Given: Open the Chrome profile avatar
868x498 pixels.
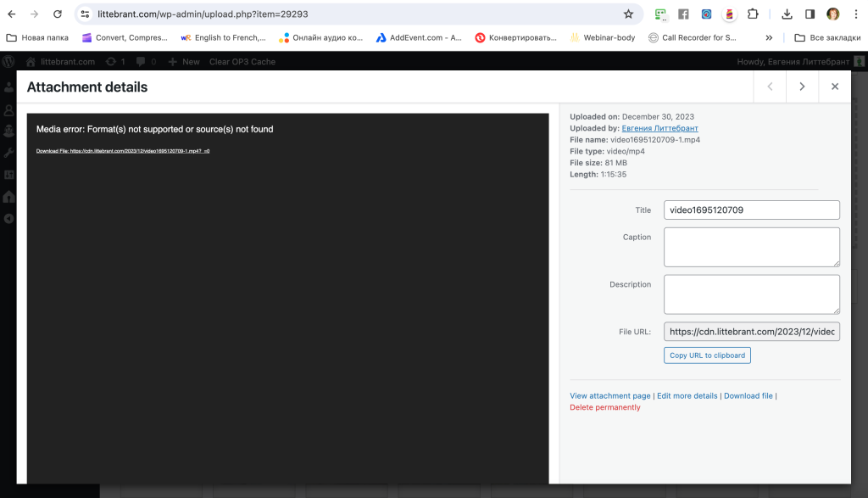Looking at the screenshot, I should click(833, 14).
